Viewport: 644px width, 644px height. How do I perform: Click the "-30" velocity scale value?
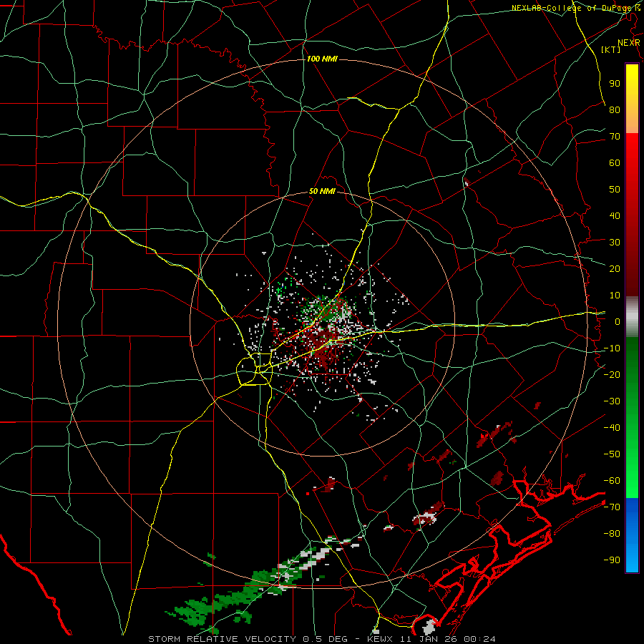612,401
